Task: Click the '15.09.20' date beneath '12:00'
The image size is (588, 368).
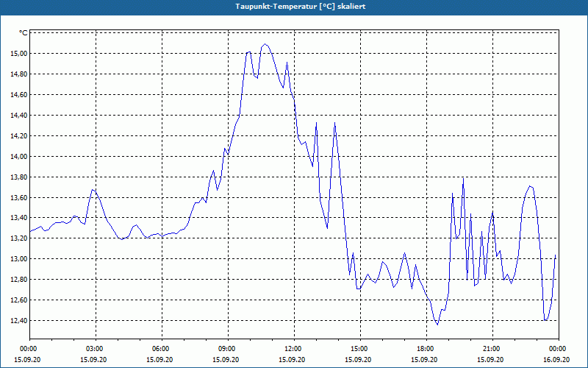Action: click(292, 359)
